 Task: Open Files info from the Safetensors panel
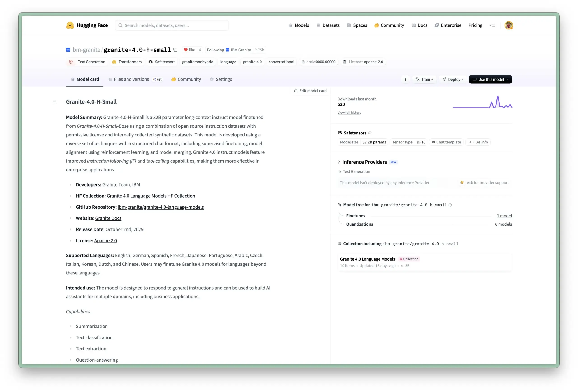tap(478, 142)
